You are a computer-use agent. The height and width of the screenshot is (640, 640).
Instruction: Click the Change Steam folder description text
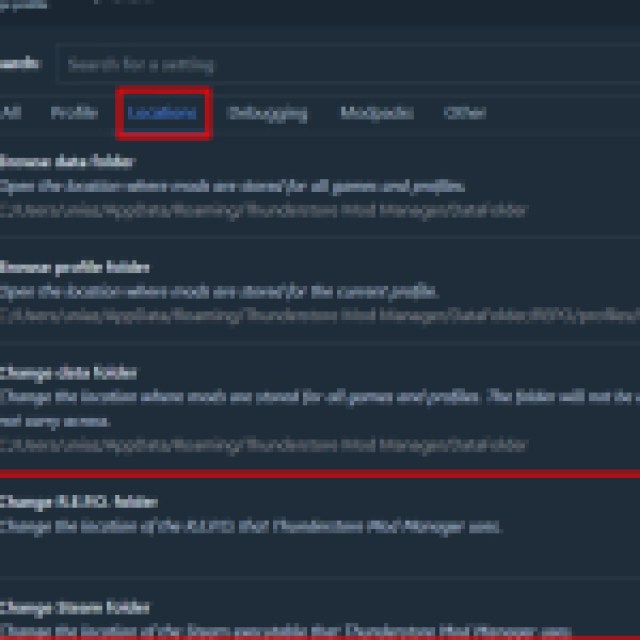pyautogui.click(x=286, y=632)
